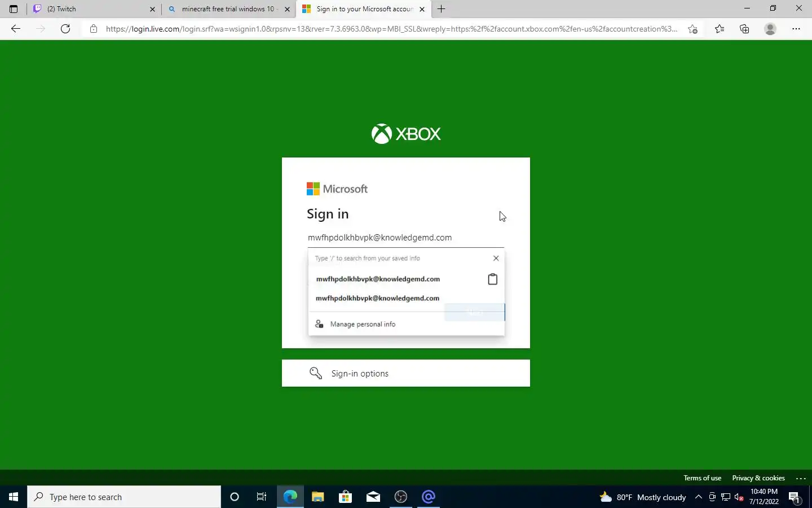The image size is (812, 508).
Task: Open the weather widget 80°F Mostly cloudy
Action: (643, 497)
